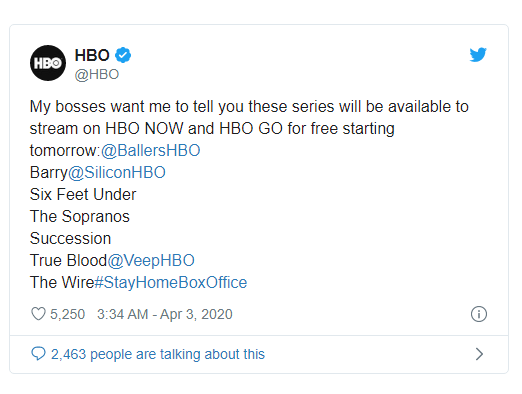
Task: Open the @VeepHBO mention
Action: [x=151, y=260]
